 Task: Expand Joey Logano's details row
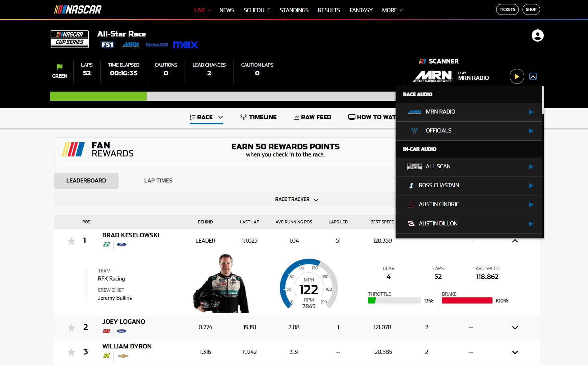click(x=515, y=327)
